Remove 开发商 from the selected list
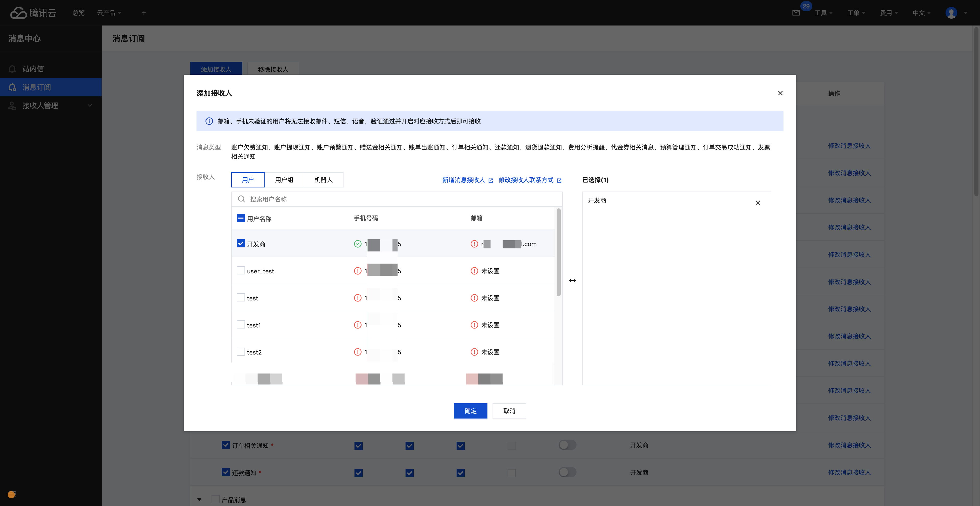Image resolution: width=980 pixels, height=506 pixels. [x=757, y=203]
